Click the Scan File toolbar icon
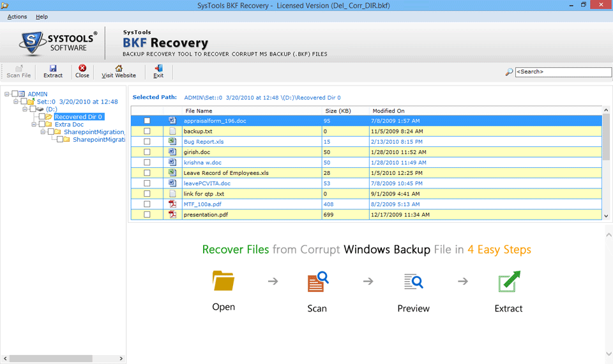The height and width of the screenshot is (364, 613). [x=19, y=68]
